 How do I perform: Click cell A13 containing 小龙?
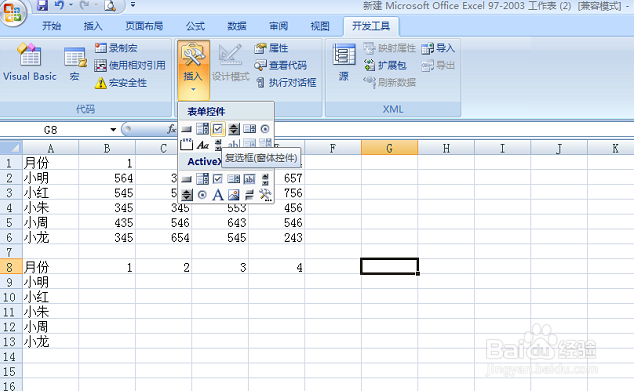pos(51,342)
